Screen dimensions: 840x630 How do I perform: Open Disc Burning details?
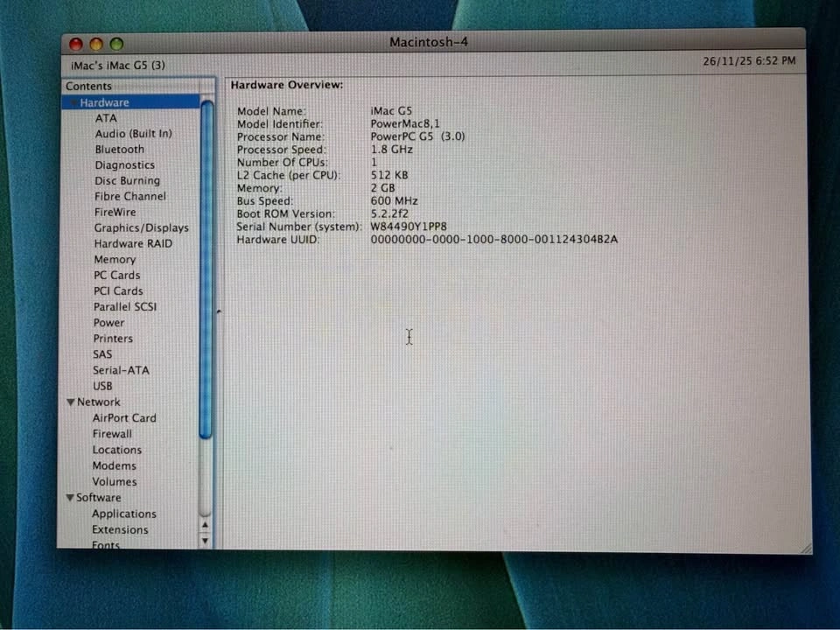pyautogui.click(x=128, y=180)
